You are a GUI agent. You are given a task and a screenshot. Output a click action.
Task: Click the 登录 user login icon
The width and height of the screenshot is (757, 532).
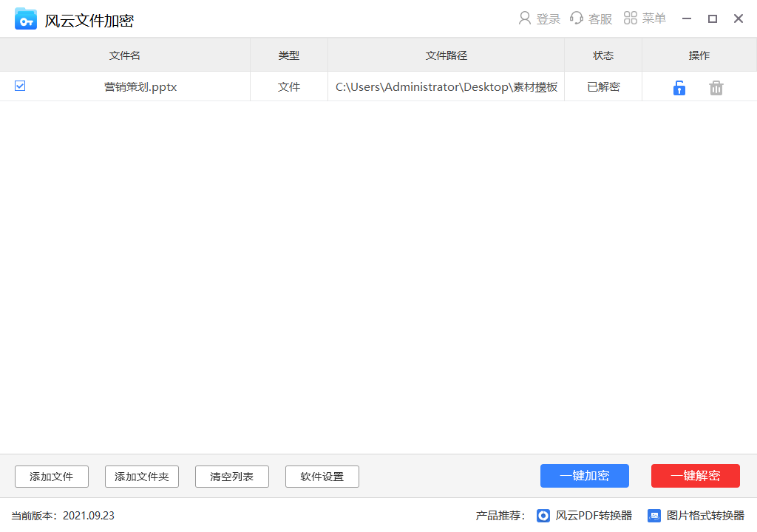click(526, 18)
